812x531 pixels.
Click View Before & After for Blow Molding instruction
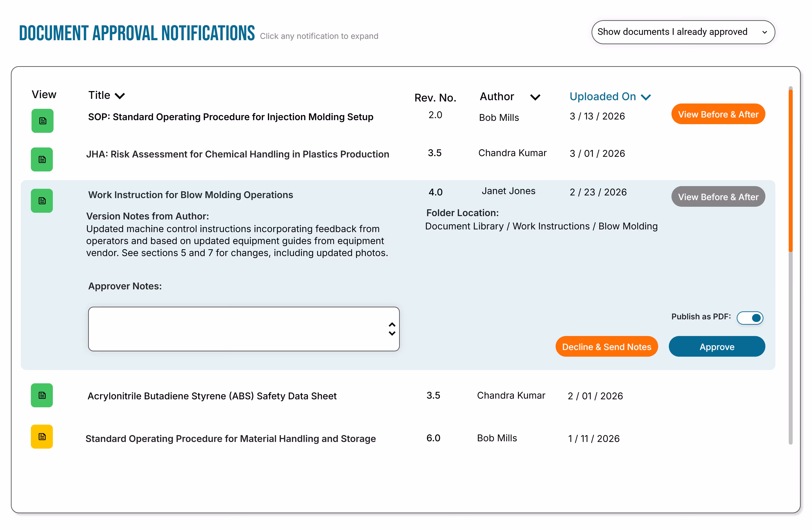point(718,197)
